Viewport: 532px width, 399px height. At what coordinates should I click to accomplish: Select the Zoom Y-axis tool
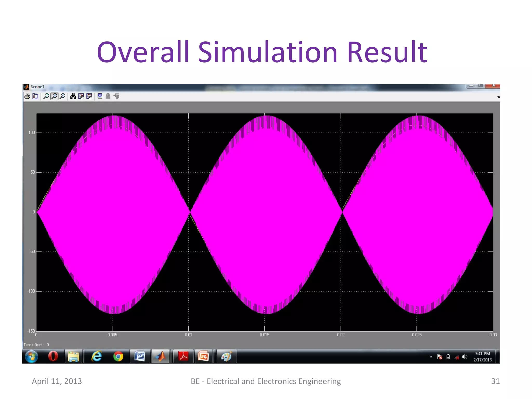62,97
